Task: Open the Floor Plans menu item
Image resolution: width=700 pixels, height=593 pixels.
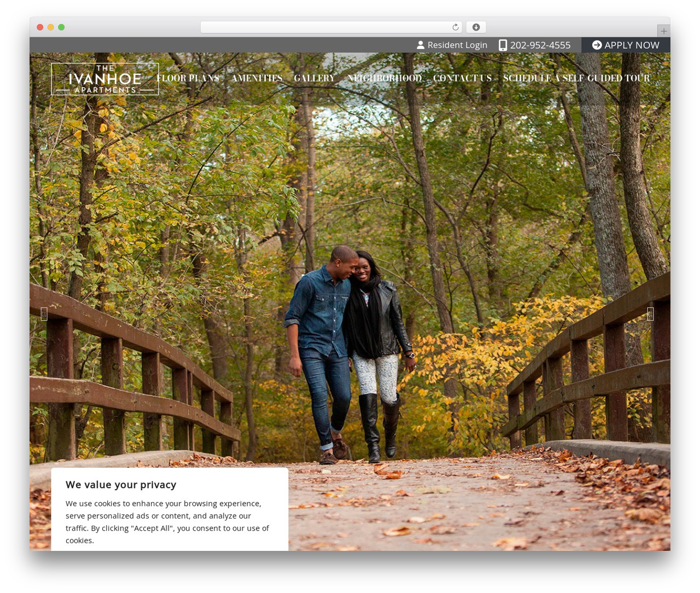Action: [188, 78]
